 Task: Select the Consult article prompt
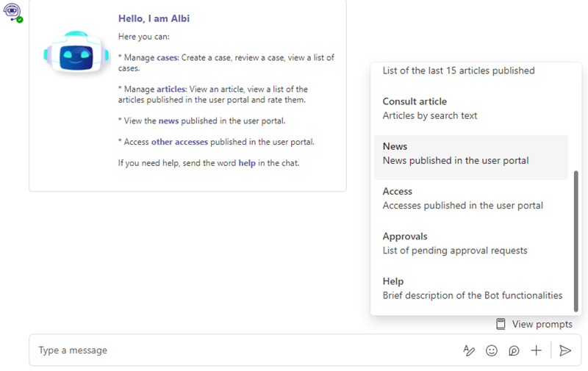click(471, 109)
